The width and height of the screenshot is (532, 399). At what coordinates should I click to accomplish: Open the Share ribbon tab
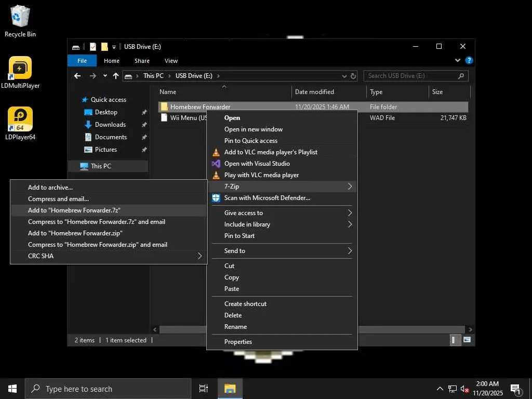[x=142, y=61]
